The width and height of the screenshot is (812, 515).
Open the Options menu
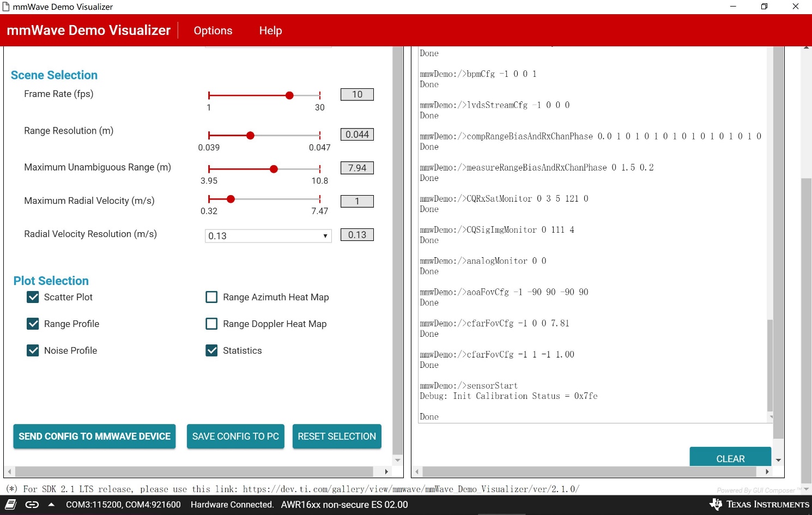point(213,31)
